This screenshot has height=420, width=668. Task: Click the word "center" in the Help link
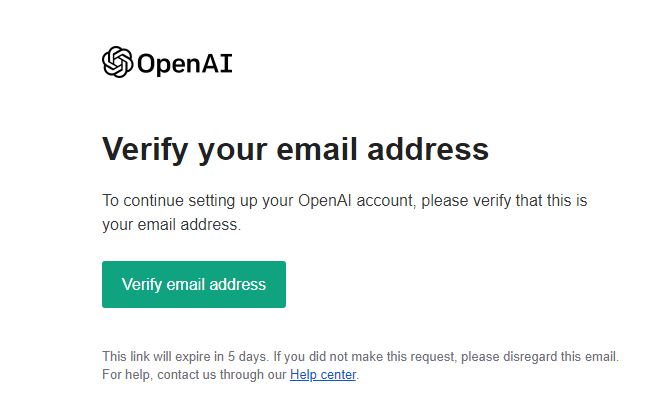pyautogui.click(x=337, y=375)
